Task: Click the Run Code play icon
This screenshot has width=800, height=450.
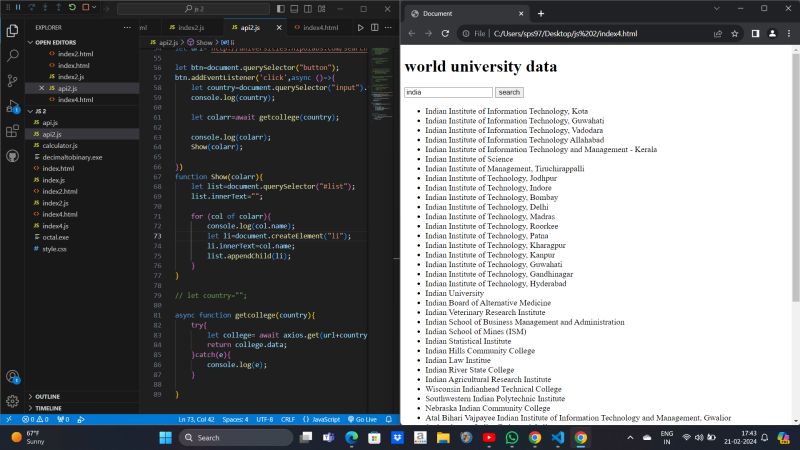Action: 361,27
